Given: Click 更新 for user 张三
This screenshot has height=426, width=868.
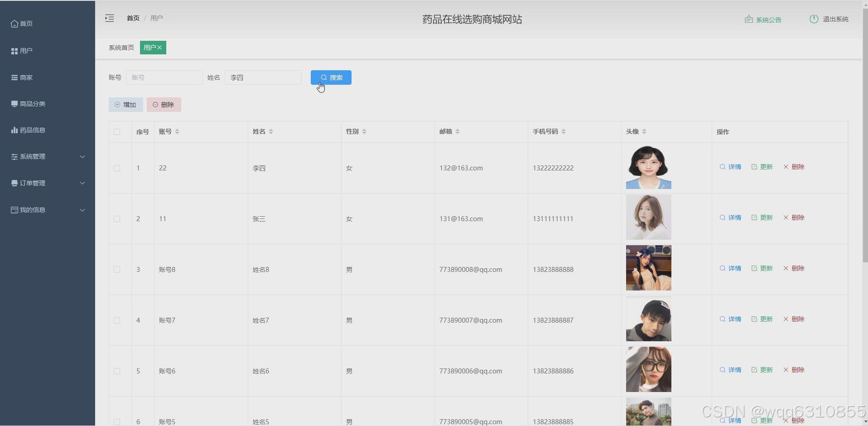Looking at the screenshot, I should click(762, 218).
